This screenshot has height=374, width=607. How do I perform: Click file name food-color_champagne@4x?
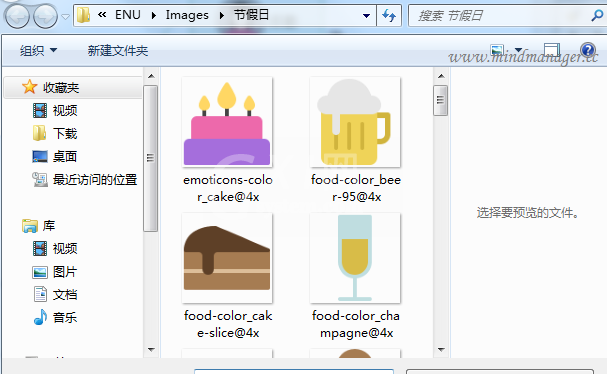(356, 324)
